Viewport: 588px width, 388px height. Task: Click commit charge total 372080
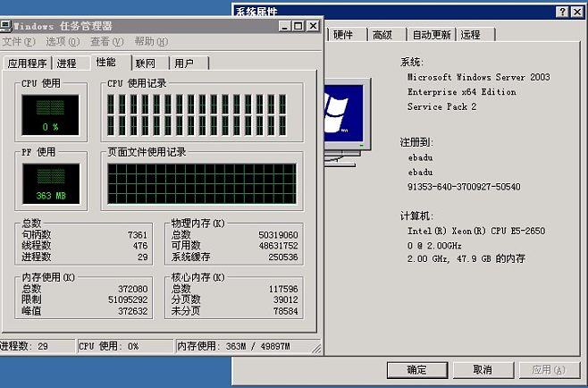point(133,289)
